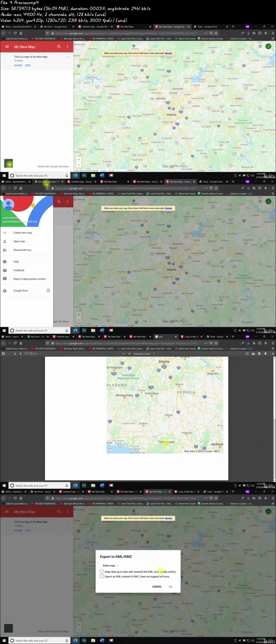Open the Windows Start menu in the top frame
This screenshot has height=644, width=276.
(x=4, y=175)
